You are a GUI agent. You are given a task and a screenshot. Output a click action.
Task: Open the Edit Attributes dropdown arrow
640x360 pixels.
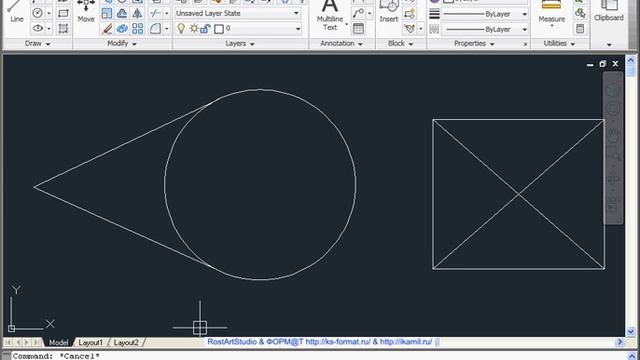click(420, 29)
